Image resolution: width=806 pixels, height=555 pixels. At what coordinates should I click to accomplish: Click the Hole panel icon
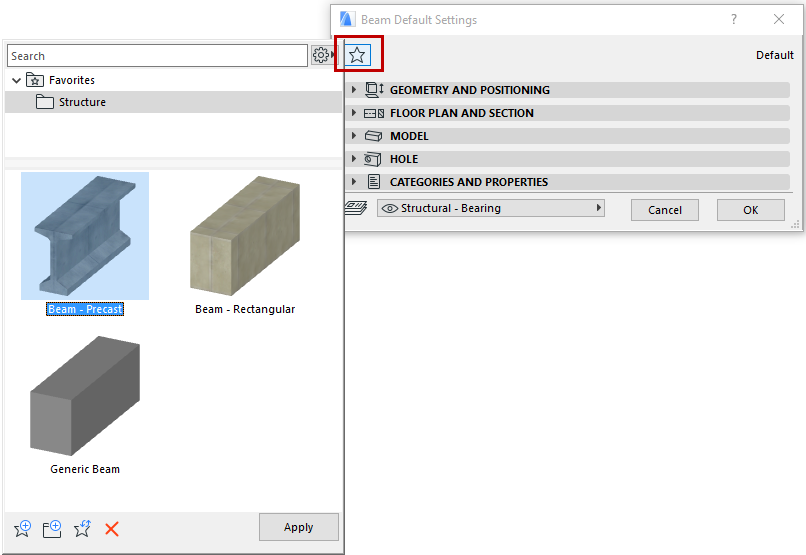point(373,159)
